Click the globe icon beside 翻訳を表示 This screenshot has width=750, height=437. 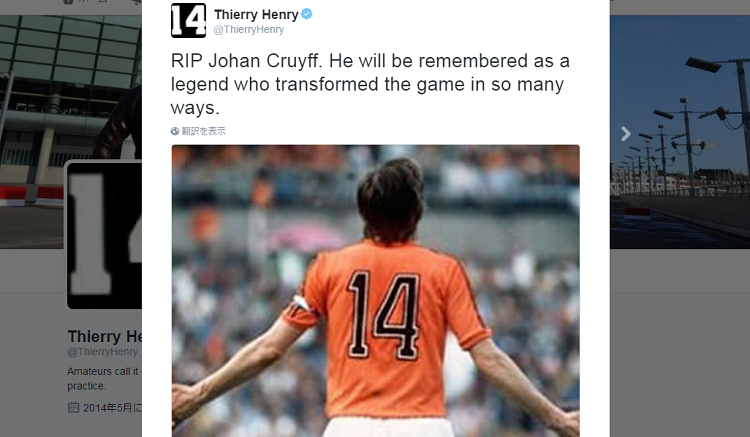[x=175, y=131]
